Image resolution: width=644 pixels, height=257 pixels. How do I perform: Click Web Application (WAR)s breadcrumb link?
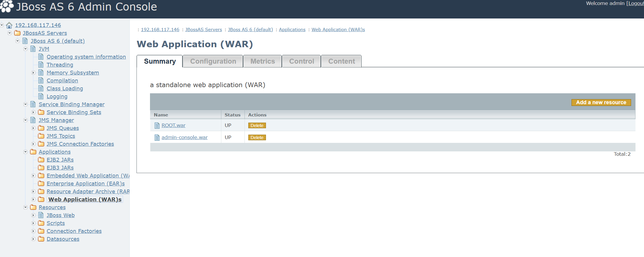338,30
